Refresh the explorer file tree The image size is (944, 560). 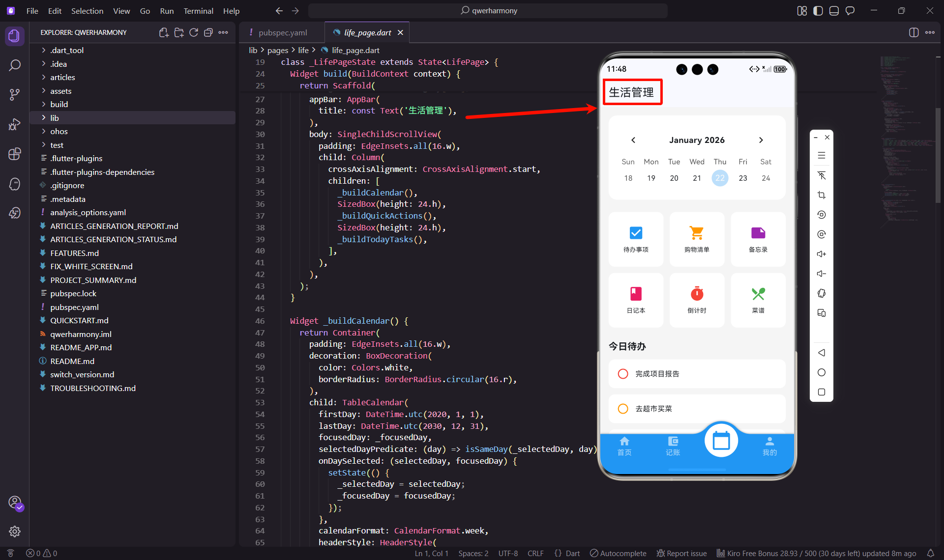(194, 32)
